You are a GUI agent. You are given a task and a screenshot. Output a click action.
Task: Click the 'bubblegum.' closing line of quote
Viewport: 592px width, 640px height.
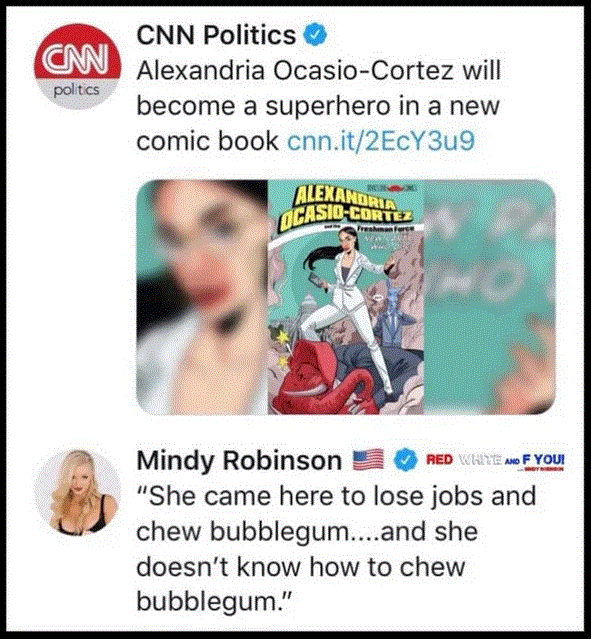215,601
